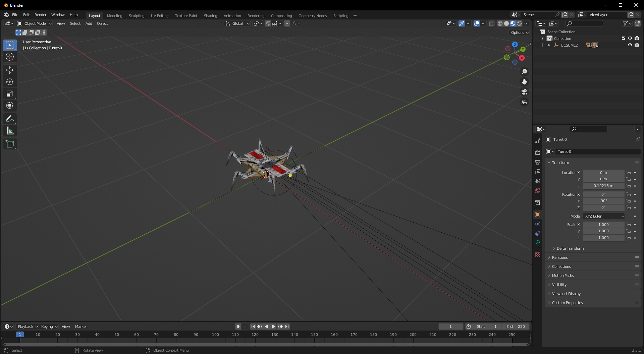The image size is (644, 354).
Task: Click the Options button in viewport
Action: (x=520, y=33)
